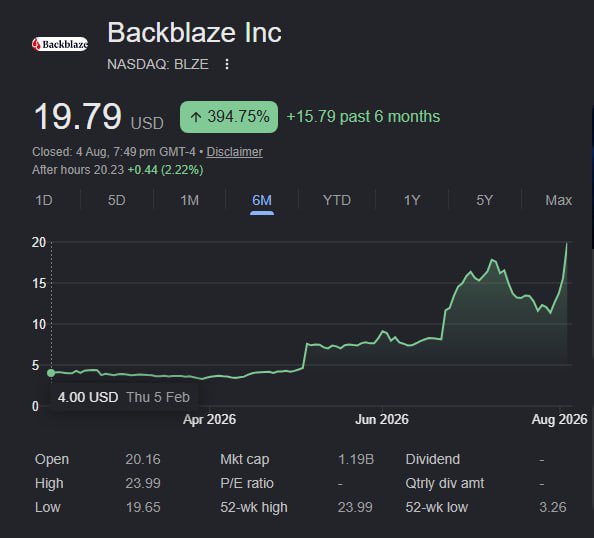Switch chart to 5D range

(x=117, y=200)
